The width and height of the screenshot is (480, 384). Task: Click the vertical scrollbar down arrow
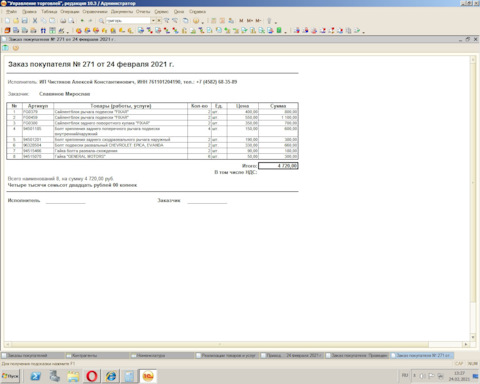click(x=473, y=337)
